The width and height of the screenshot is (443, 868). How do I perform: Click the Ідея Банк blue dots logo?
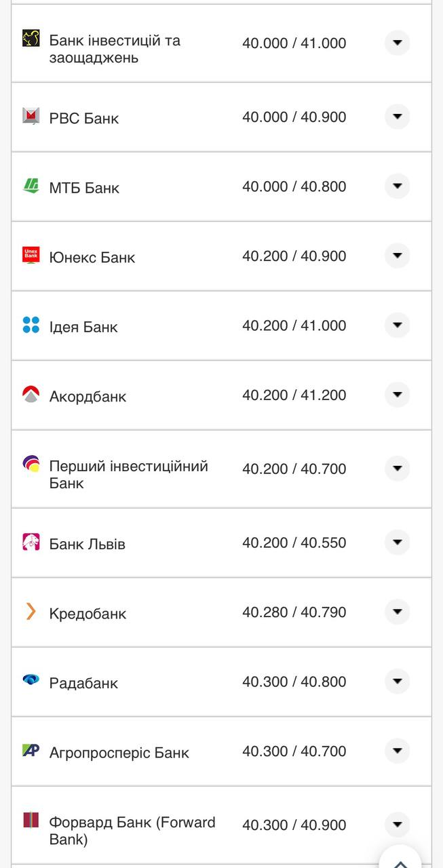(31, 325)
